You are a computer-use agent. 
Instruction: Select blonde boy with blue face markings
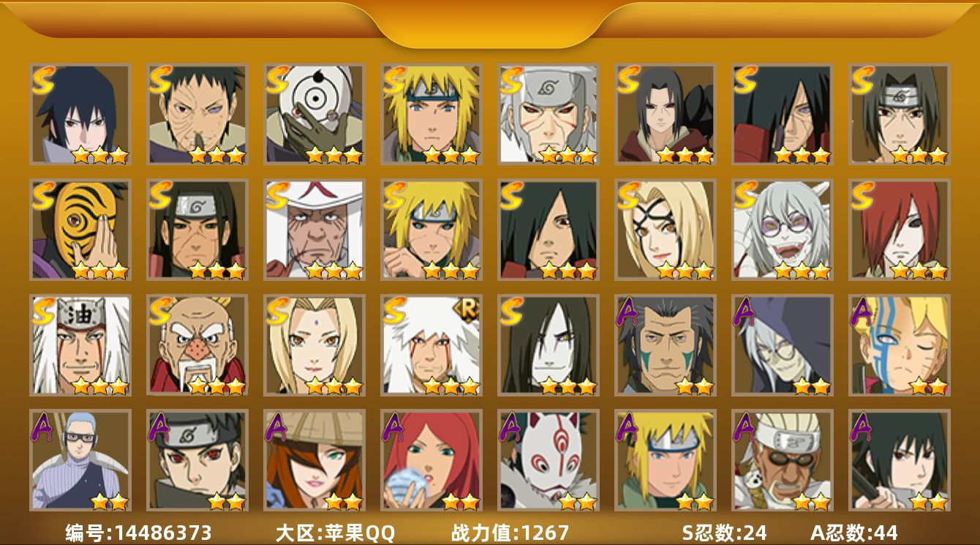pos(899,345)
